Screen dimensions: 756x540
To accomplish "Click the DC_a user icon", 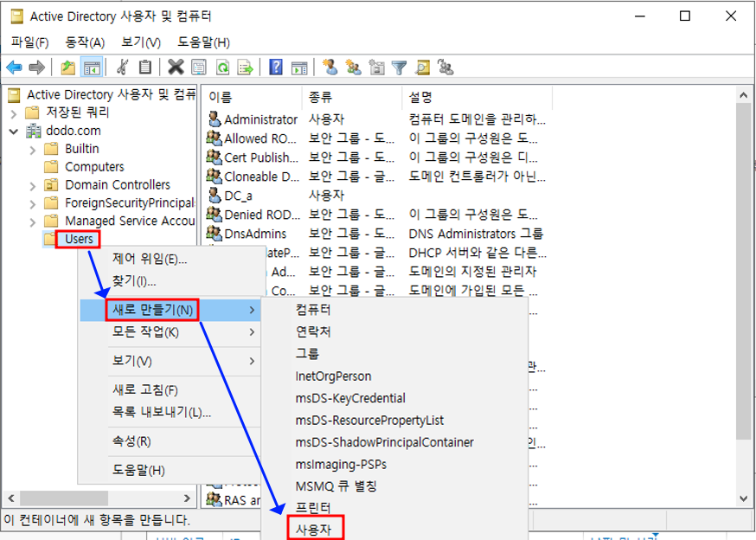I will (x=215, y=195).
